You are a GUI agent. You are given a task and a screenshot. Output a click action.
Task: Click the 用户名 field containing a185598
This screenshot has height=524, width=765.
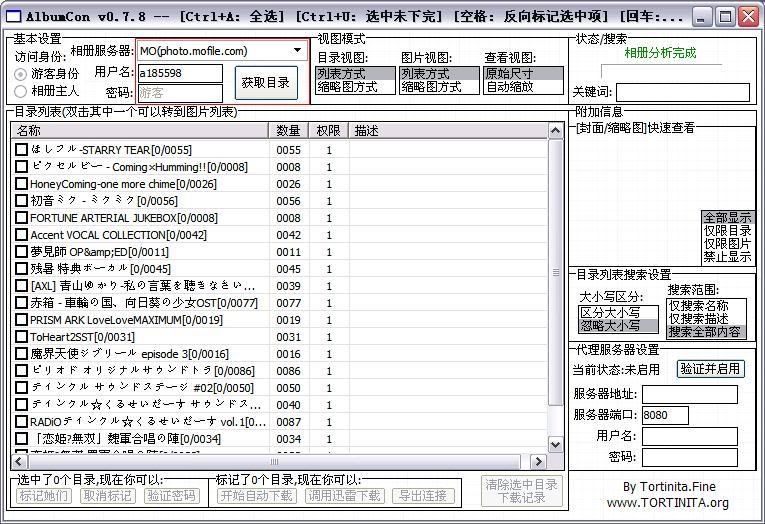180,73
